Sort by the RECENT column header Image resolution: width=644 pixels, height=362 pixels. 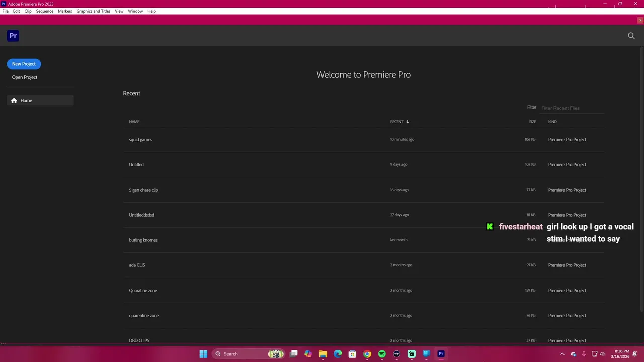pyautogui.click(x=397, y=122)
